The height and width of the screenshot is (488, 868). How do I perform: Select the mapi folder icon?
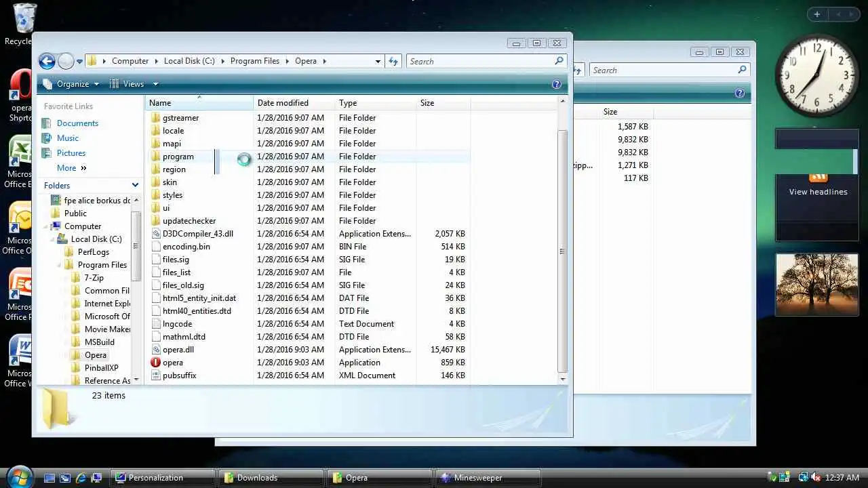[x=155, y=144]
